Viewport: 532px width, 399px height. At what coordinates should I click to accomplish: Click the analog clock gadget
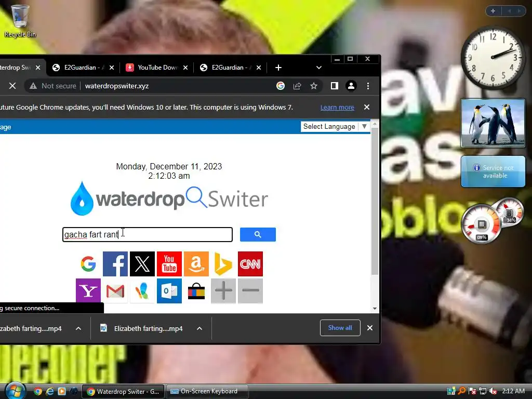point(493,57)
